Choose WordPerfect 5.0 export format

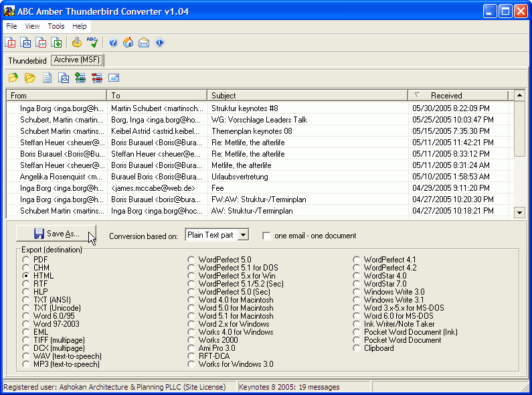[191, 260]
